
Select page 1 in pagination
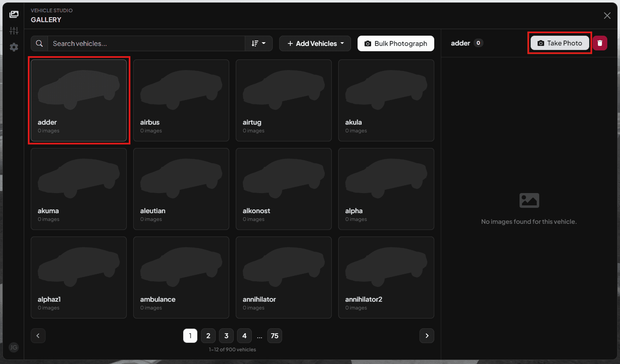(190, 336)
